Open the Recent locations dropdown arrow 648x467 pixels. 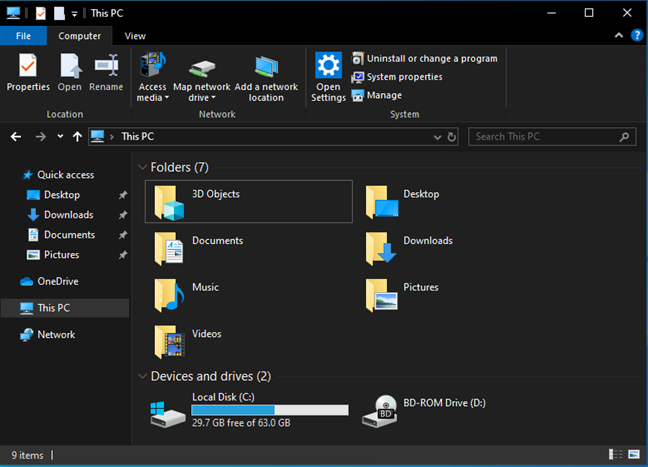point(60,136)
